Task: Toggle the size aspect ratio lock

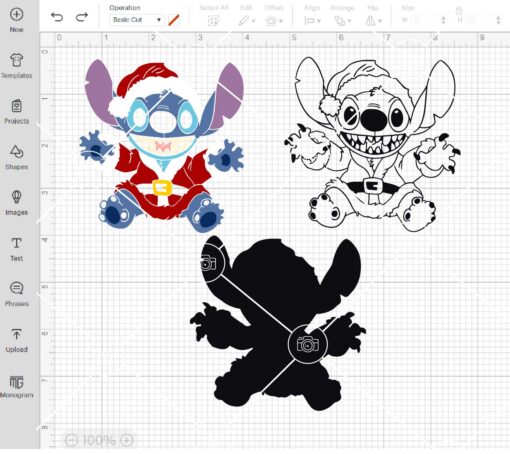Action: pyautogui.click(x=459, y=11)
